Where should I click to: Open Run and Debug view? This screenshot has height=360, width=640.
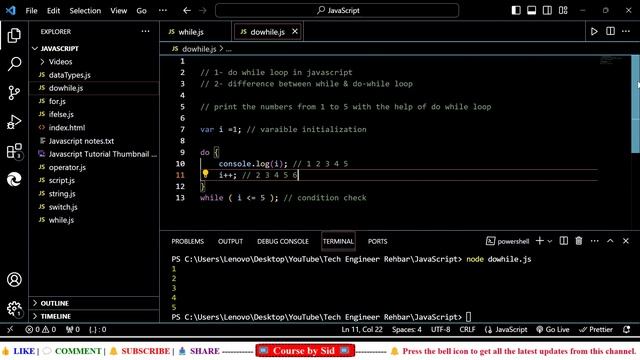tap(14, 122)
